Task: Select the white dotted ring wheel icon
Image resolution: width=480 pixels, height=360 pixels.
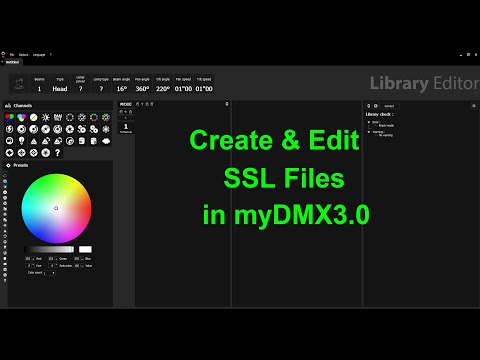Action: [70, 117]
